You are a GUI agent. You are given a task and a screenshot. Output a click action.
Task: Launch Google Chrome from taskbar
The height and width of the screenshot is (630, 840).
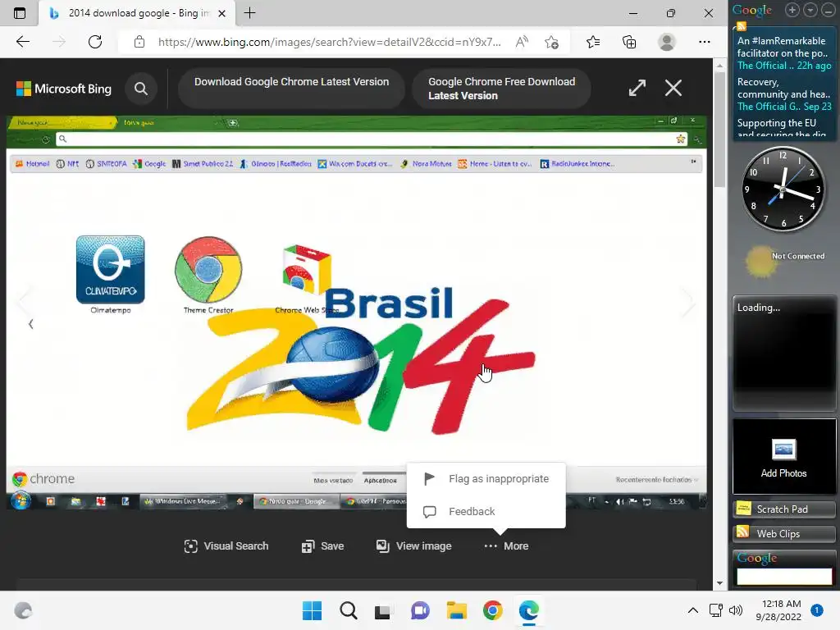pos(492,610)
